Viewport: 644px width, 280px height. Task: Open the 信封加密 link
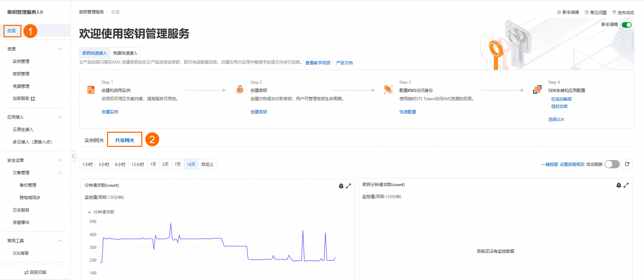[559, 106]
